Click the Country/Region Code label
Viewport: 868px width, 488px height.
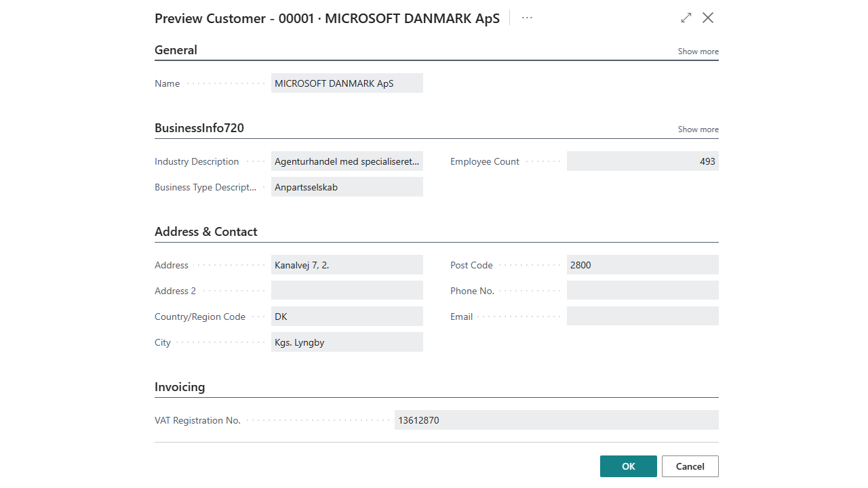click(200, 317)
